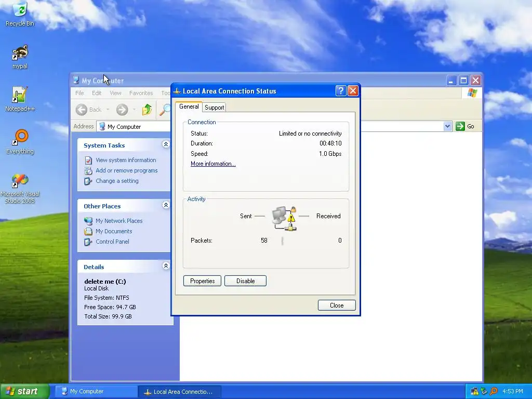The width and height of the screenshot is (532, 399).
Task: Click the Disable button
Action: pos(245,281)
